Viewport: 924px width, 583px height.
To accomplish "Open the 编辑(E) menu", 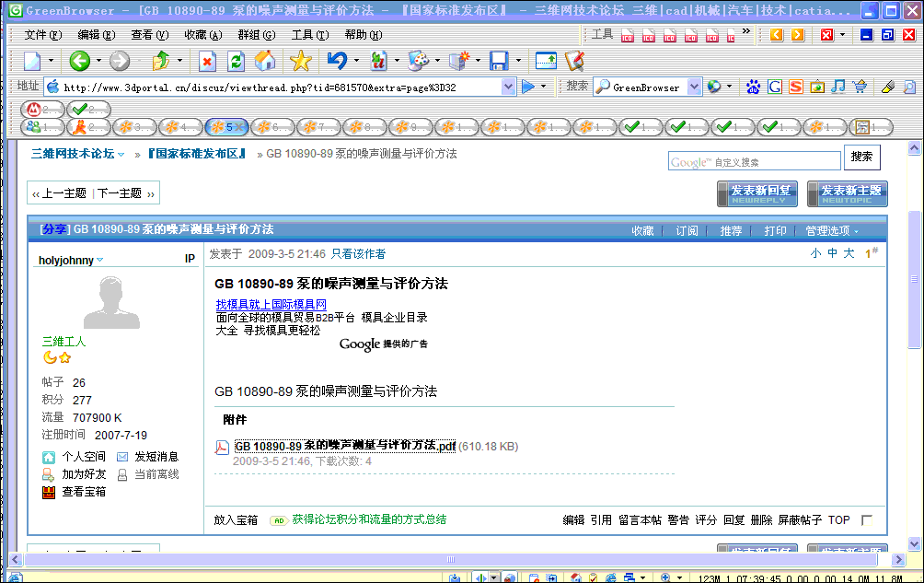I will point(97,35).
